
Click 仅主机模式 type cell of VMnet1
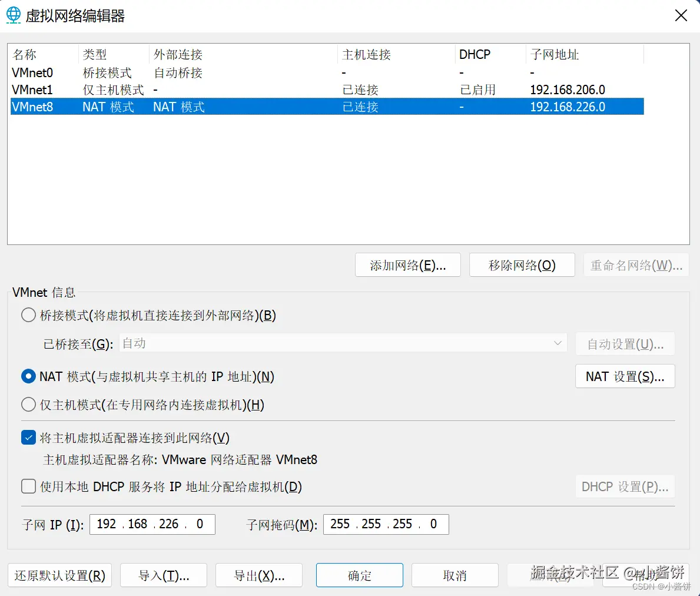[x=114, y=90]
